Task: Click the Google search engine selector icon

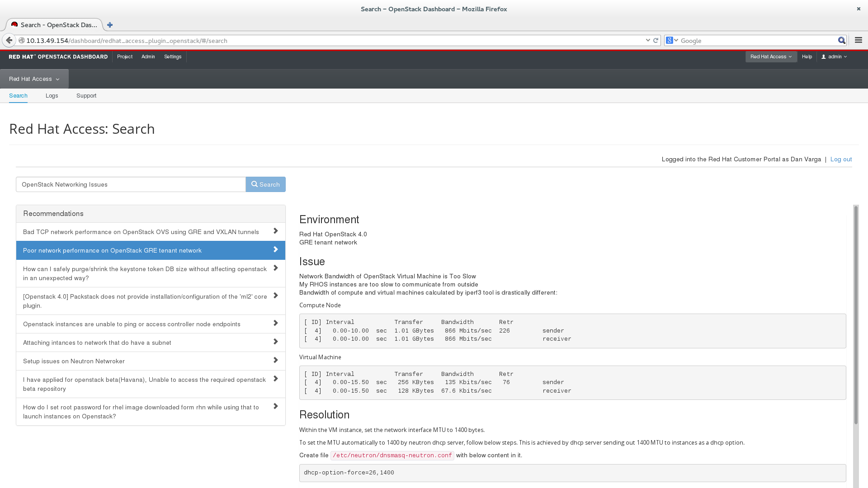Action: pos(672,40)
